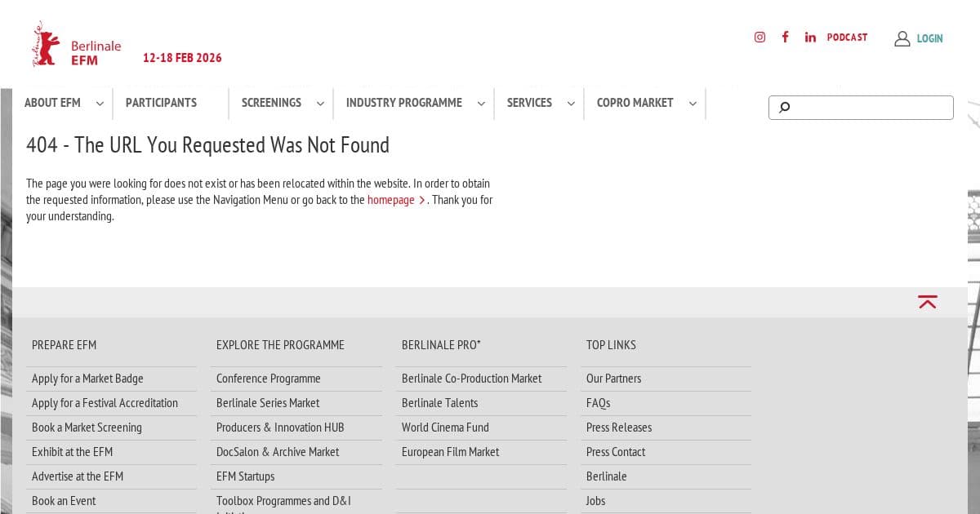
Task: Open Apply for a Festival Accreditation
Action: pyautogui.click(x=105, y=403)
